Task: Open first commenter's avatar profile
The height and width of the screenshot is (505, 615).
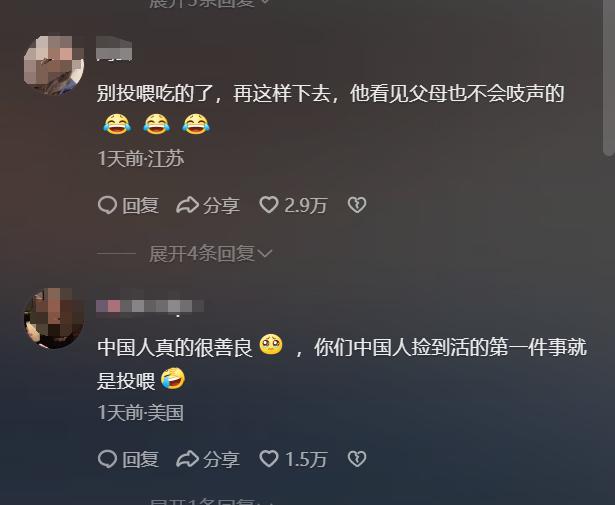Action: coord(54,65)
